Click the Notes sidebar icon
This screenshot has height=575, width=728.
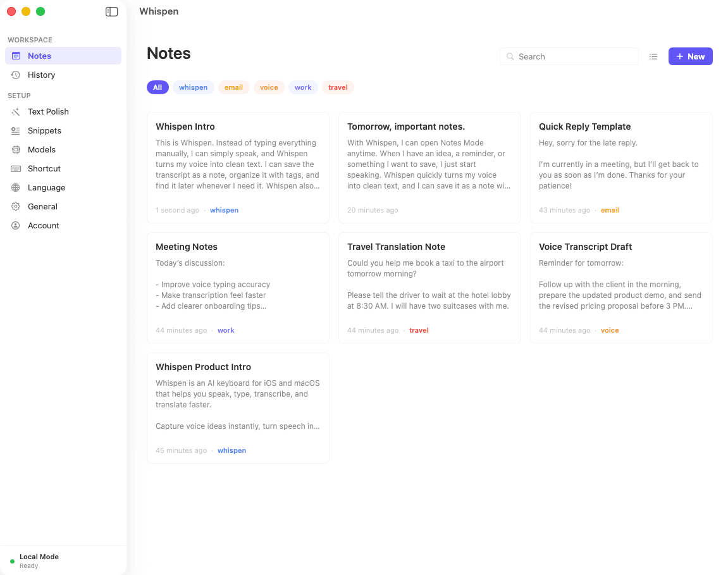16,56
